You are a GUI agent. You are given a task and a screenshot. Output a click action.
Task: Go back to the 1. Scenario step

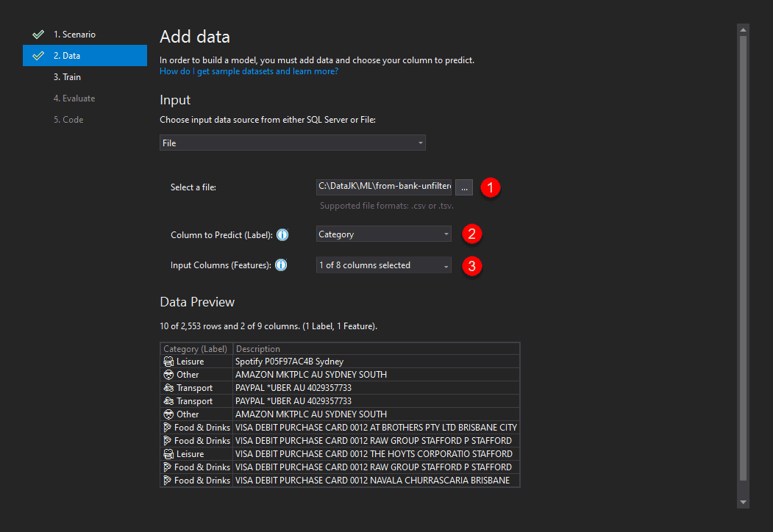[x=74, y=34]
